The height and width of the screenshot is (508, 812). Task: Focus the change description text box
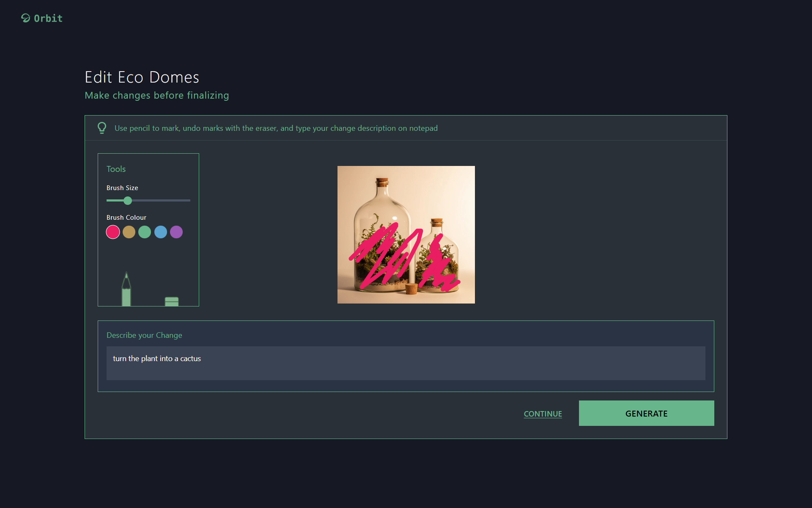pos(406,363)
